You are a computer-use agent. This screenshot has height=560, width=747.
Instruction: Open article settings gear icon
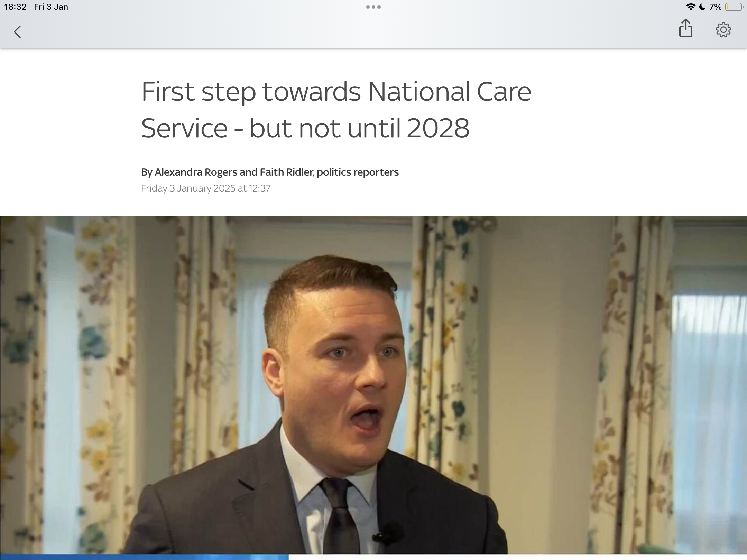coord(723,30)
